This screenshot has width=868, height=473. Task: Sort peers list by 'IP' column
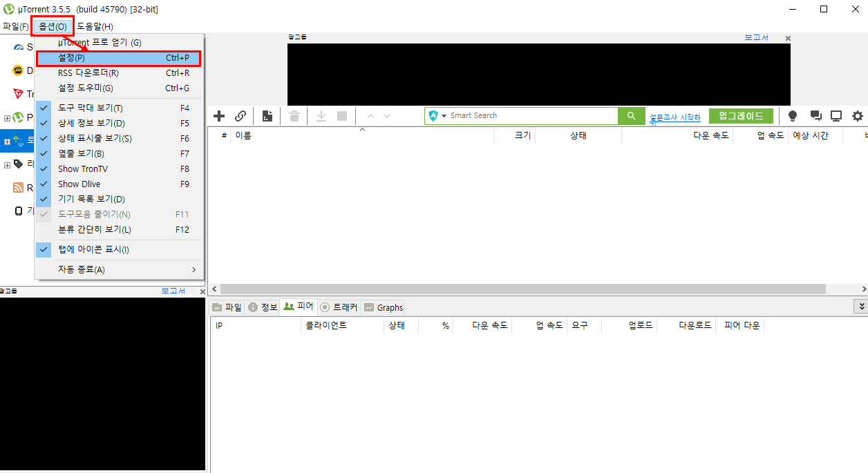[x=255, y=325]
